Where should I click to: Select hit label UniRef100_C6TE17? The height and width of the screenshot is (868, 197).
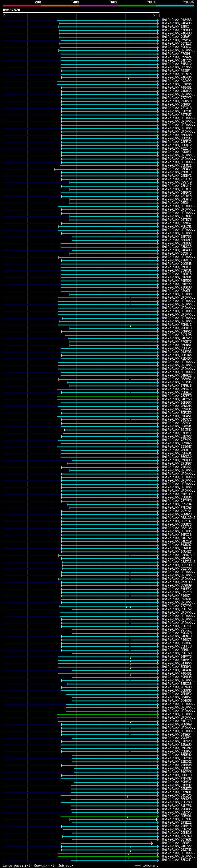(x=177, y=43)
